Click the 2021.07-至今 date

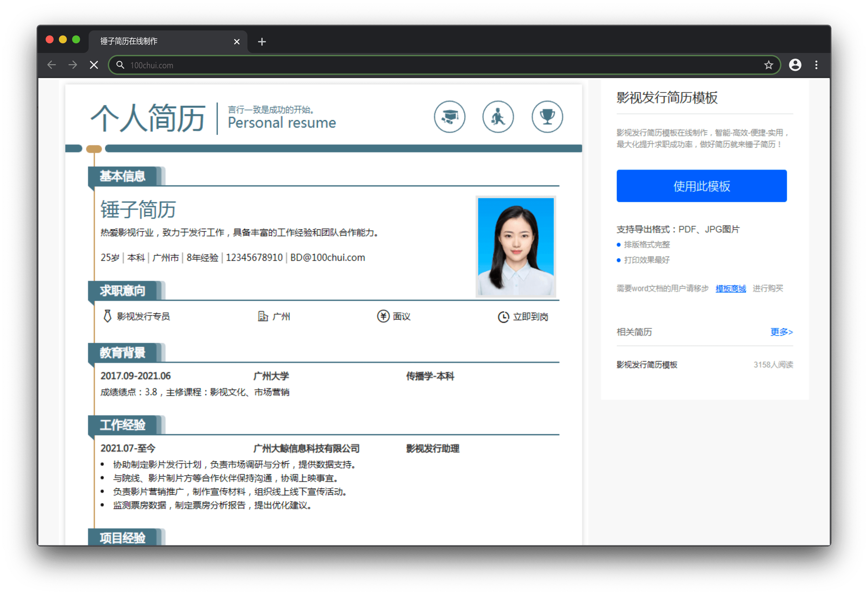128,448
